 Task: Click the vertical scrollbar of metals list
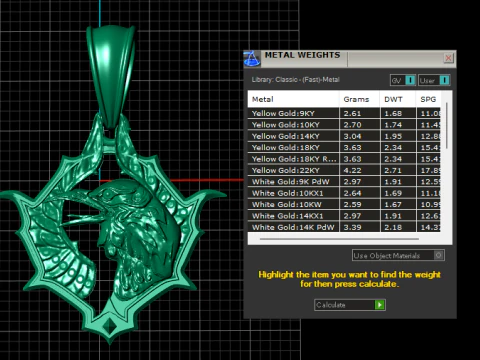click(x=446, y=126)
